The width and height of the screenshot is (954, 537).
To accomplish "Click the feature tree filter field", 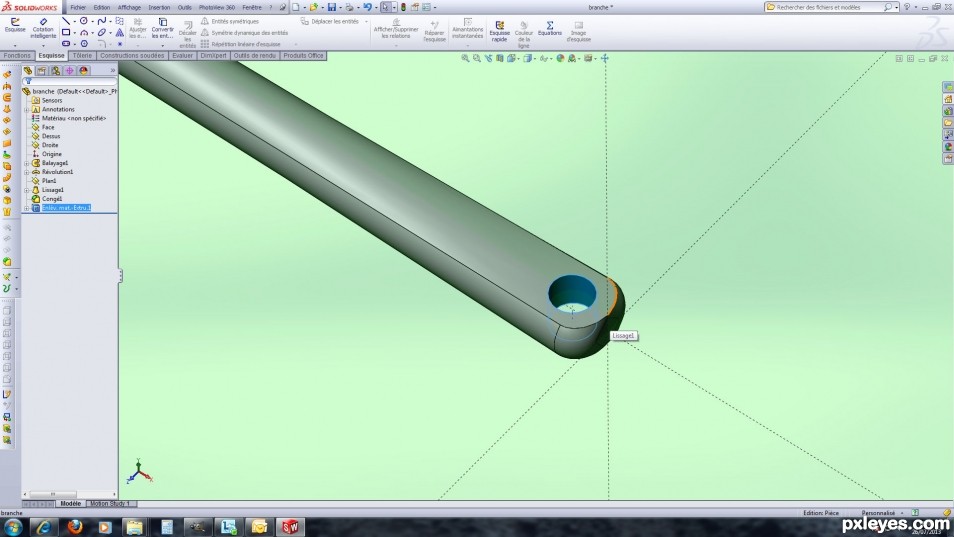I will click(x=71, y=81).
